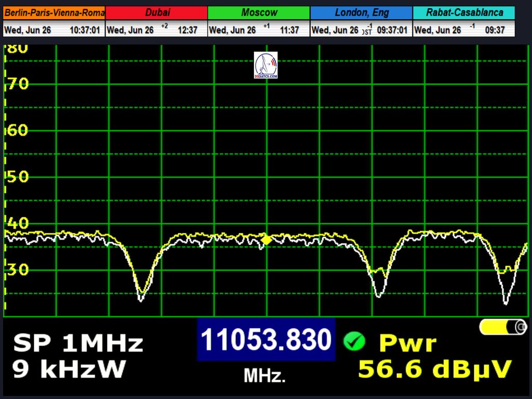The height and width of the screenshot is (399, 532).
Task: Click the London time 09:37:01
Action: [392, 30]
